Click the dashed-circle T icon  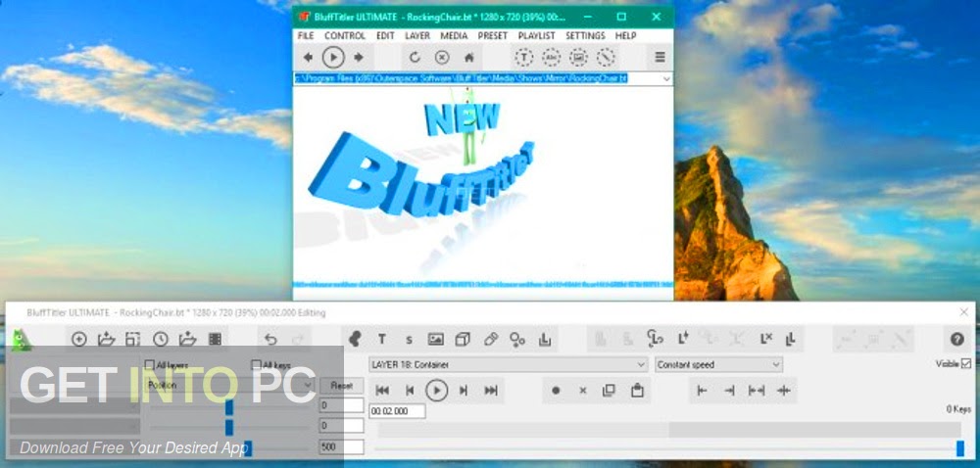coord(523,58)
